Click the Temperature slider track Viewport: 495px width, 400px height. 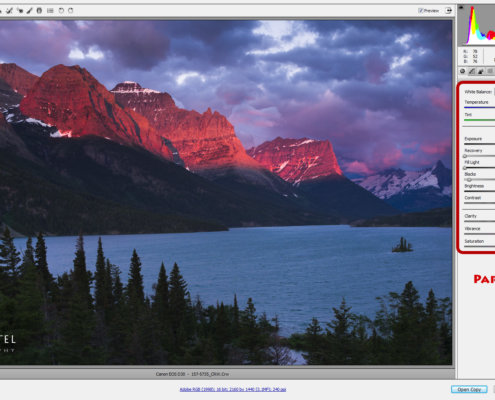479,107
